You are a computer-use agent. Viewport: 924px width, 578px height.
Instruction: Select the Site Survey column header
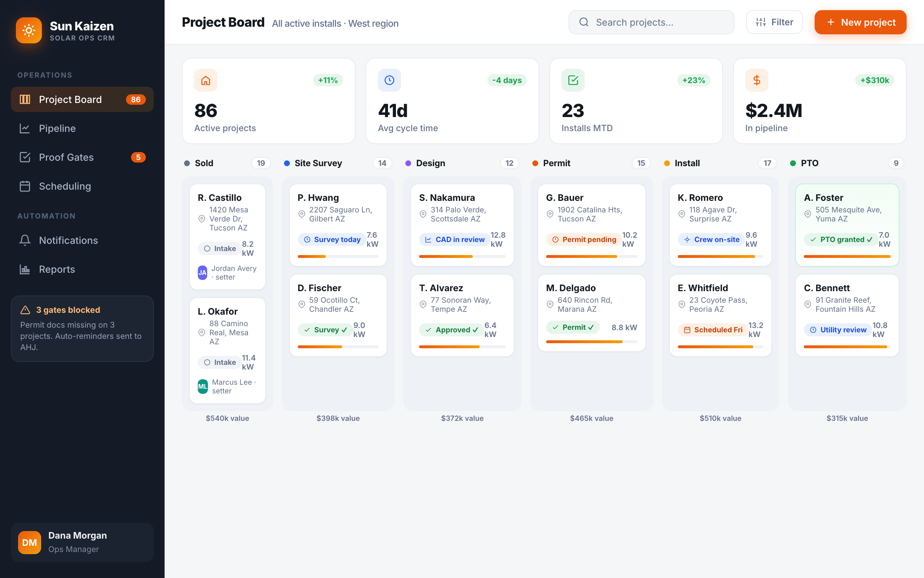338,163
